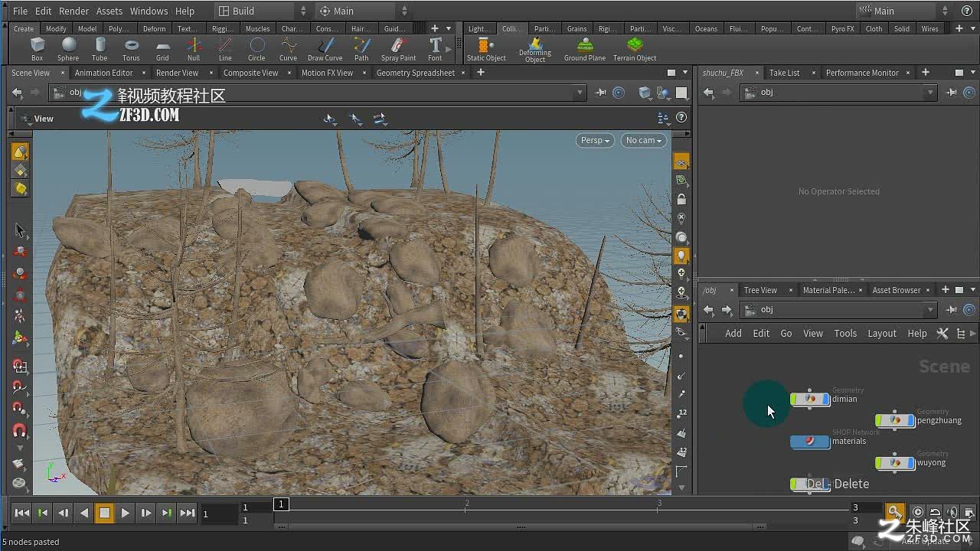The height and width of the screenshot is (551, 980).
Task: Select the Path tool
Action: click(x=361, y=50)
